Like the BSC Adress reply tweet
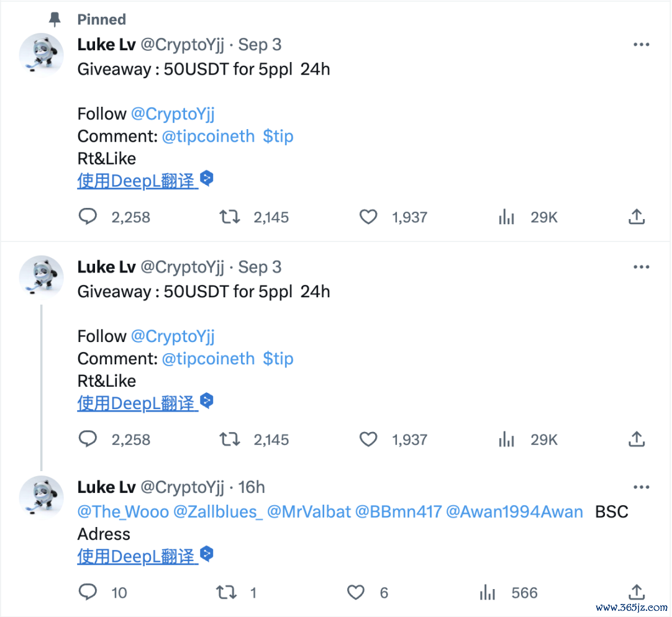This screenshot has width=672, height=617. click(x=356, y=592)
